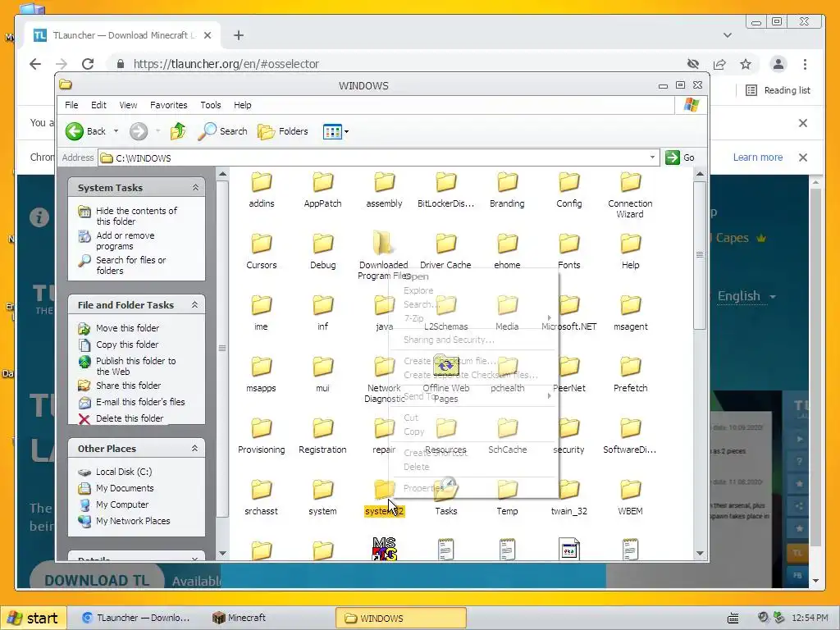This screenshot has width=840, height=630.
Task: Open the Favorites menu
Action: pos(169,105)
